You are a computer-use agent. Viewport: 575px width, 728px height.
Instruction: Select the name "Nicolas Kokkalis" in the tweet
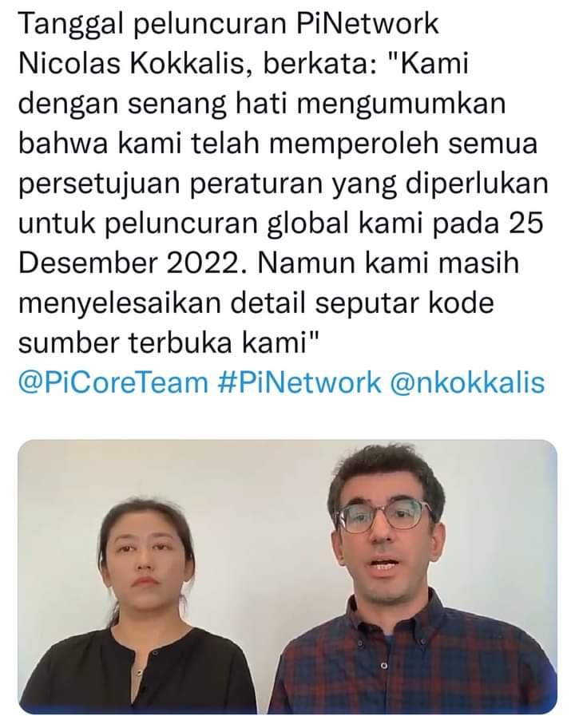coord(130,64)
